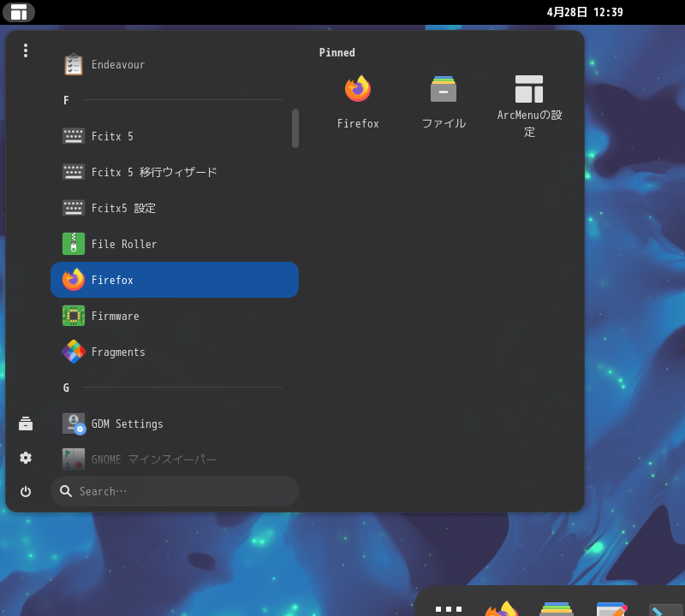Click the Endeavour clipboard icon

[74, 65]
